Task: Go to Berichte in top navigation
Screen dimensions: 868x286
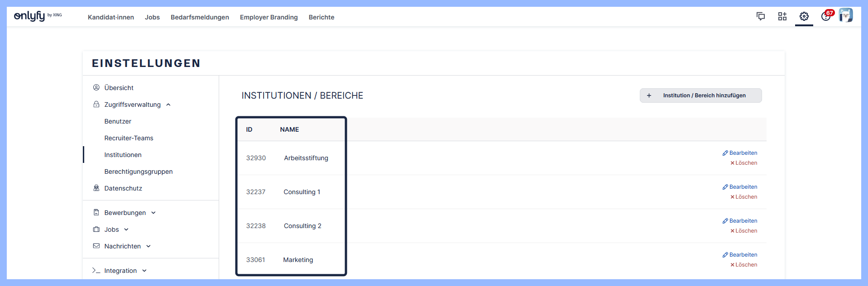Action: pos(321,17)
